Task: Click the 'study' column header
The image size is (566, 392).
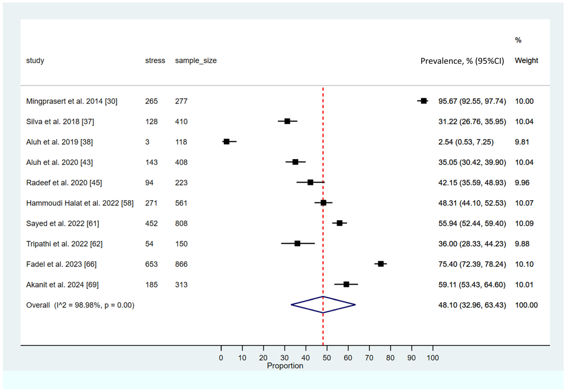Action: point(35,61)
